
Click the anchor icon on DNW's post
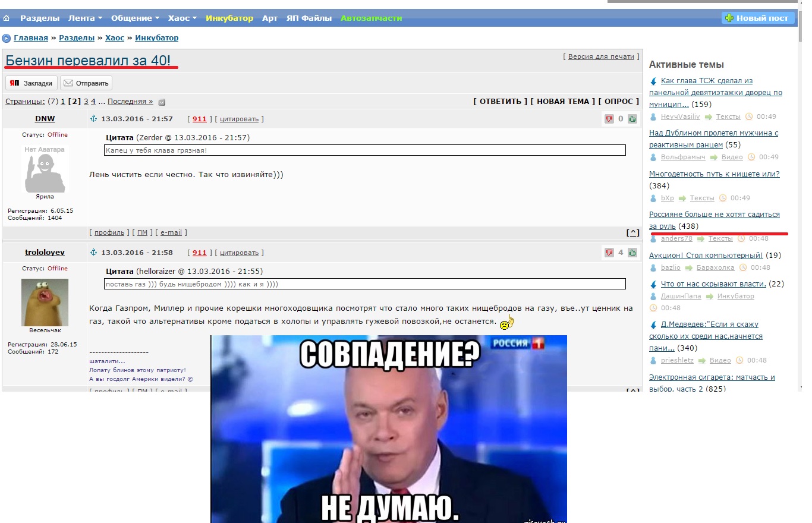tap(93, 119)
